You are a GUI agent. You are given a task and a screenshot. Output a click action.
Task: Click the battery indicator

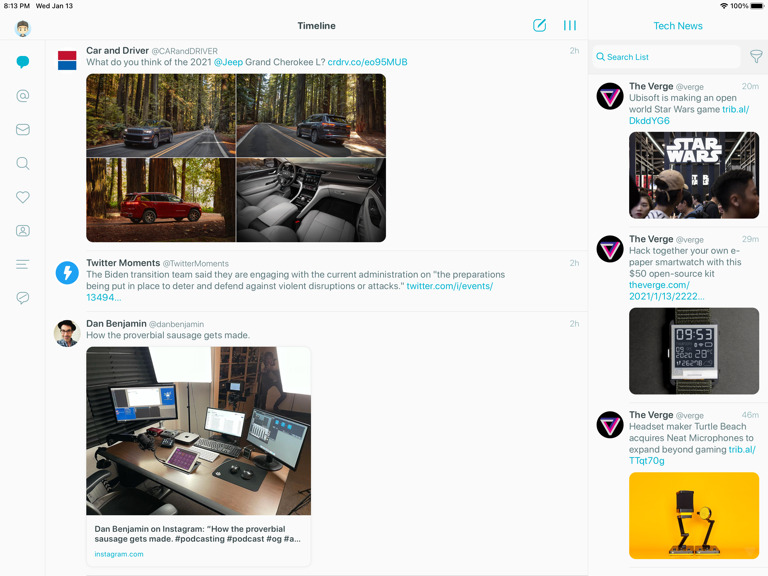pos(757,6)
